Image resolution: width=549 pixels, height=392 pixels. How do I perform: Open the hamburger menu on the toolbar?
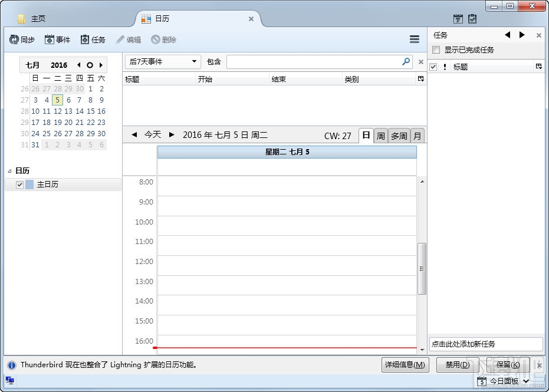[x=415, y=39]
